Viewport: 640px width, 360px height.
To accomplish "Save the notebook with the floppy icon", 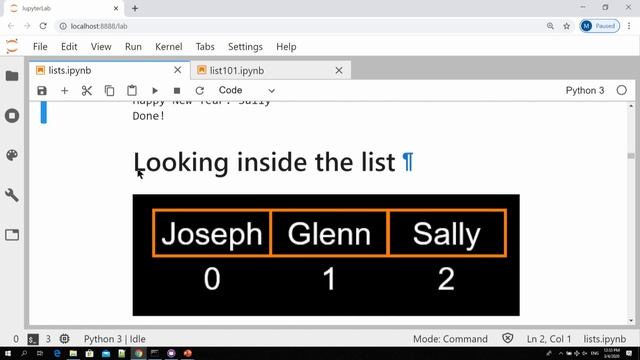I will pos(42,91).
